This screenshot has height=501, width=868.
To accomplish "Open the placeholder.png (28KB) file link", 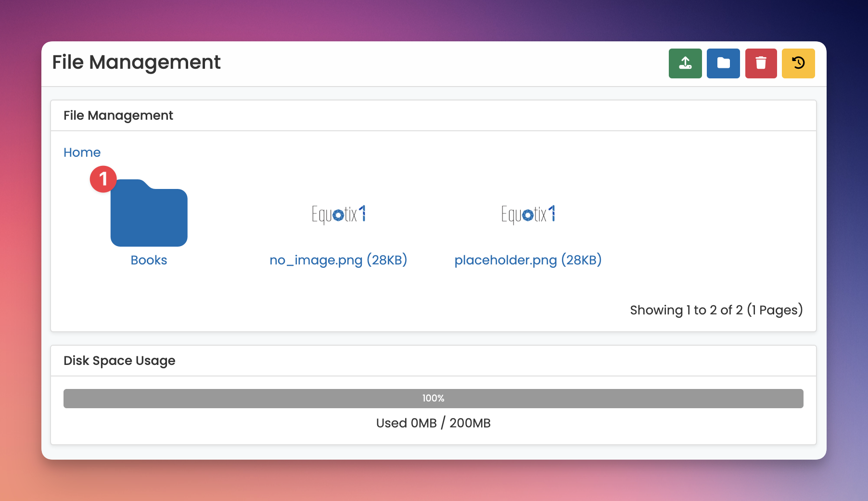I will (x=528, y=260).
